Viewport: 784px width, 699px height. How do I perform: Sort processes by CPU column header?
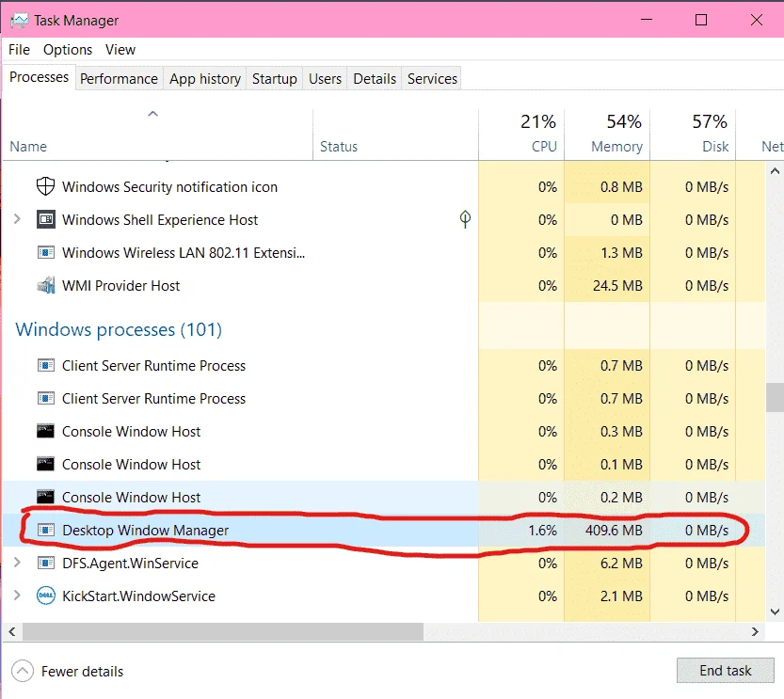tap(521, 134)
